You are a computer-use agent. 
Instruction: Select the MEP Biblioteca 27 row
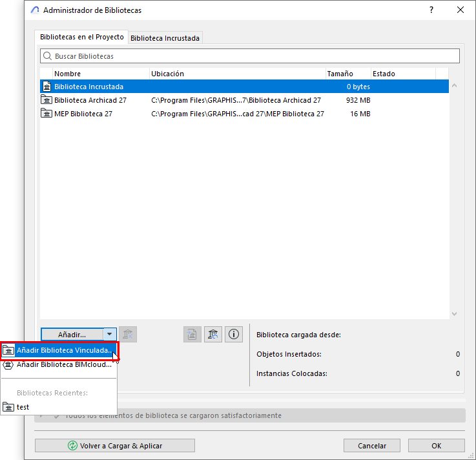point(244,114)
